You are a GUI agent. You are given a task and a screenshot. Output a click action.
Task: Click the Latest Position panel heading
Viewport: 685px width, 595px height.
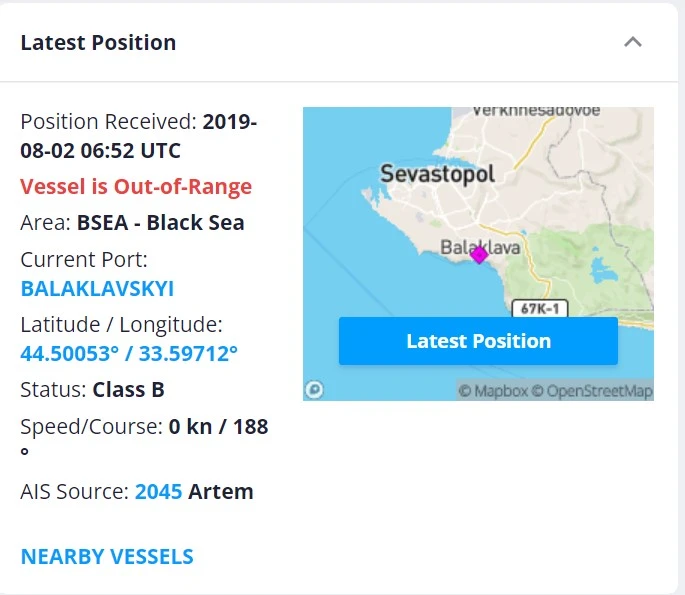(x=98, y=42)
